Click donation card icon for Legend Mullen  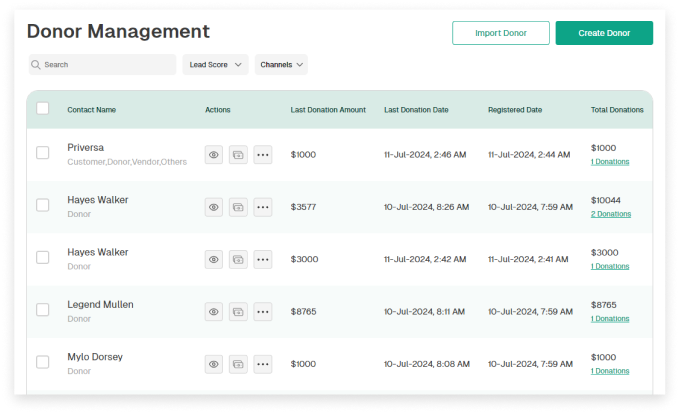238,312
